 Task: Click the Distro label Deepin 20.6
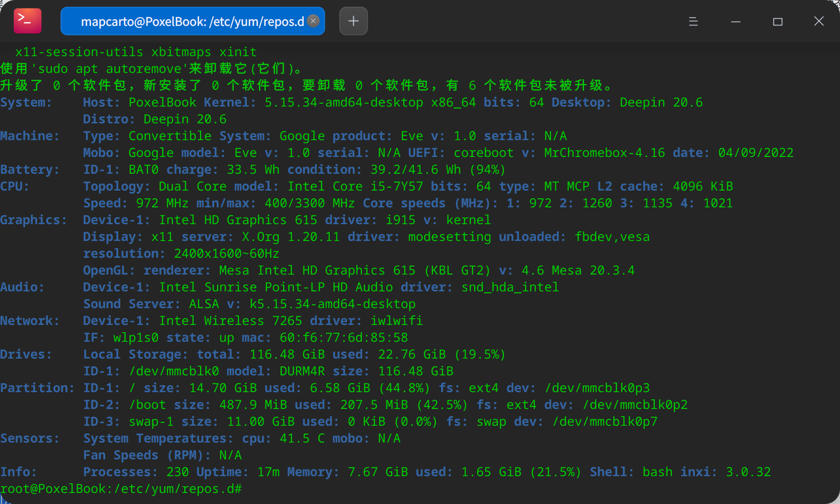point(185,119)
